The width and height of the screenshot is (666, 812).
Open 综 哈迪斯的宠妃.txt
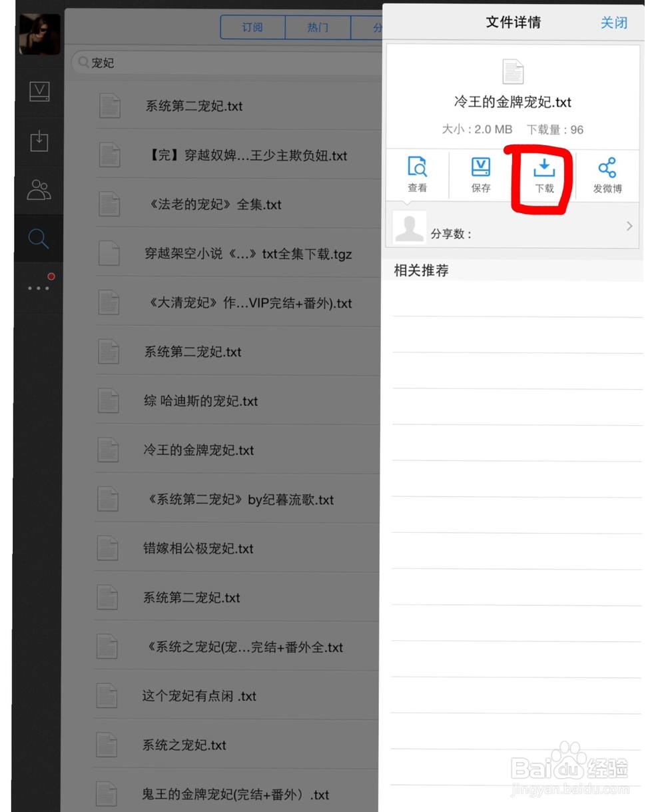point(238,401)
